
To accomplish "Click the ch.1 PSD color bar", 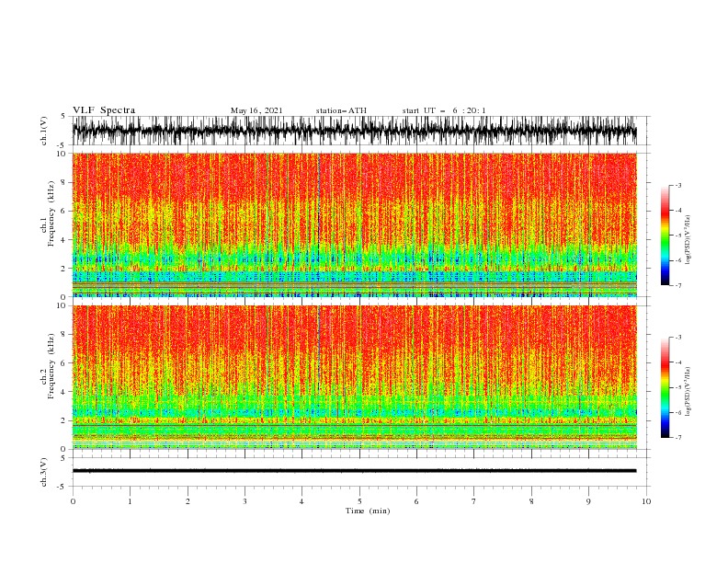I will (x=665, y=236).
